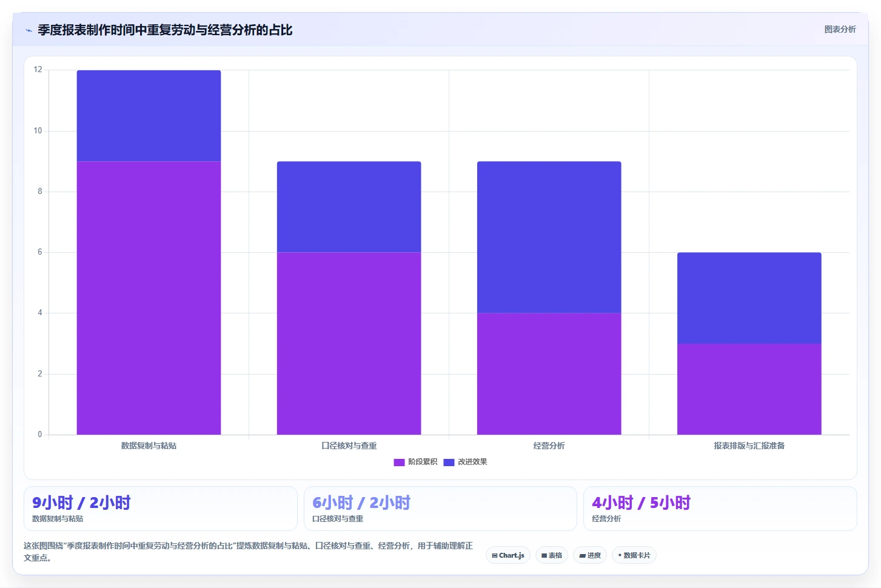Screen dimensions: 881x588
Task: Click the 图表分析 label in the header
Action: tap(840, 29)
